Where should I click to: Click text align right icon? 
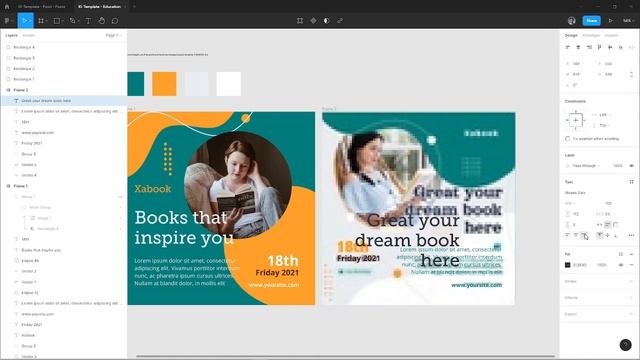(x=584, y=235)
